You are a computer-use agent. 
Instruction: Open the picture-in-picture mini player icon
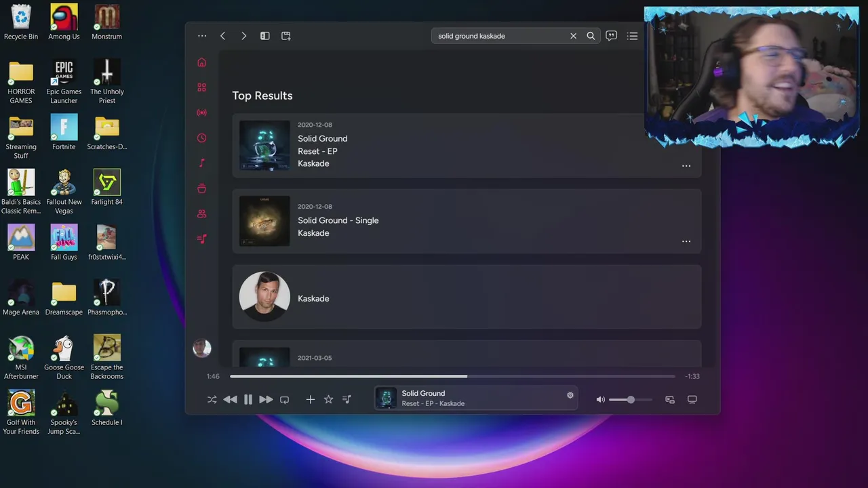point(670,400)
